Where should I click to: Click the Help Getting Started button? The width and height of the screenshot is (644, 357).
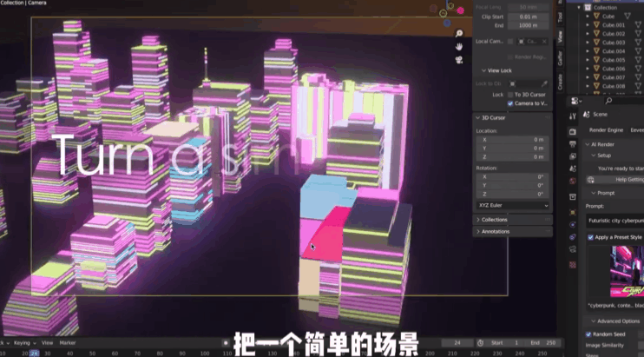(x=614, y=180)
